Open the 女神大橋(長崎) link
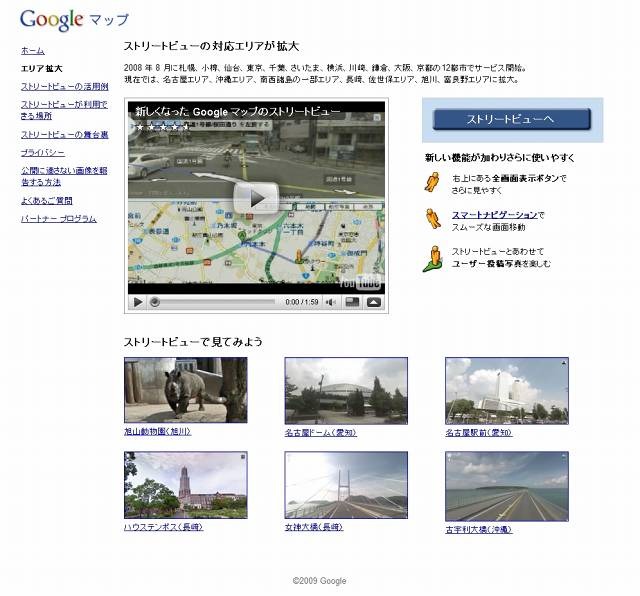This screenshot has height=596, width=640. [314, 527]
